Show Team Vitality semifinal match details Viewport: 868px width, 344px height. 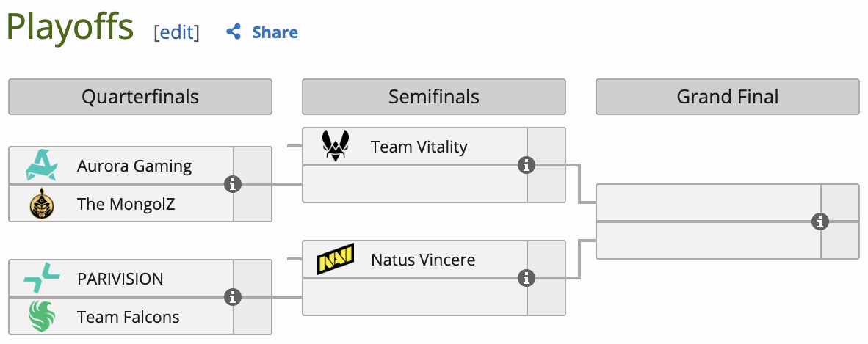point(526,165)
